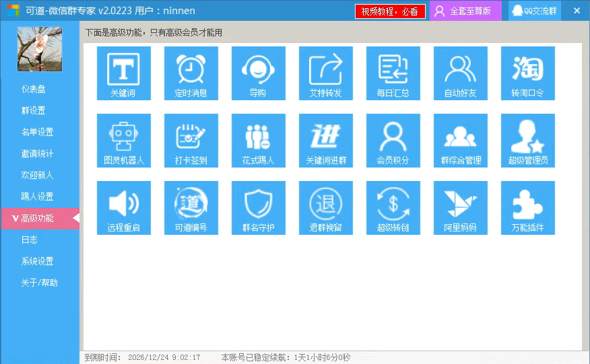Select 踢人设置 in the left menu
The image size is (590, 364).
[x=37, y=196]
